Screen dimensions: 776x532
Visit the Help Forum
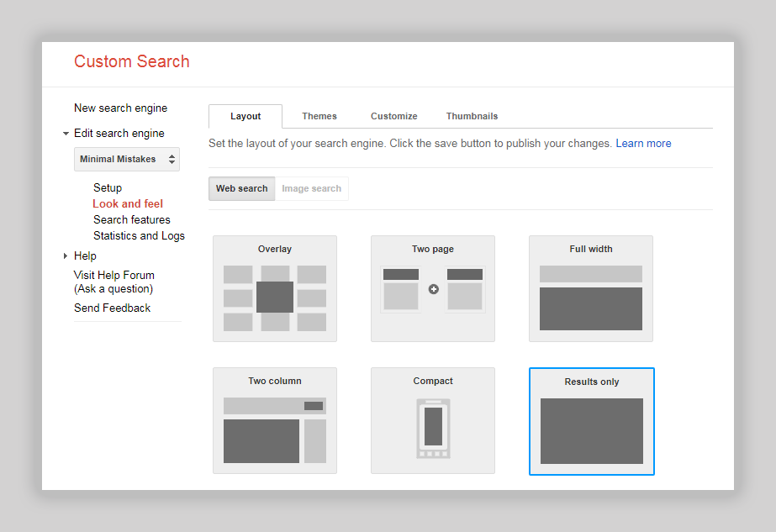click(113, 275)
